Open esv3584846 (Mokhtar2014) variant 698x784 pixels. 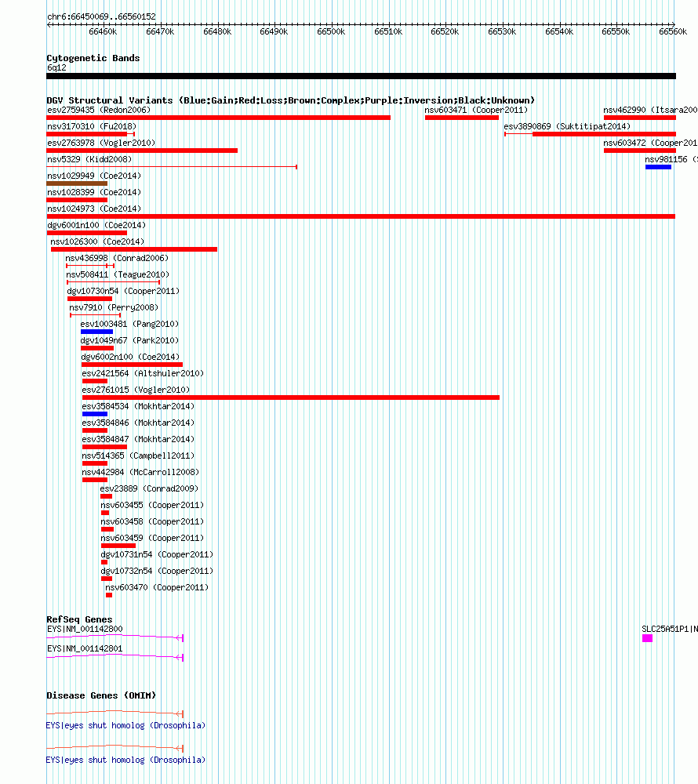tap(139, 423)
